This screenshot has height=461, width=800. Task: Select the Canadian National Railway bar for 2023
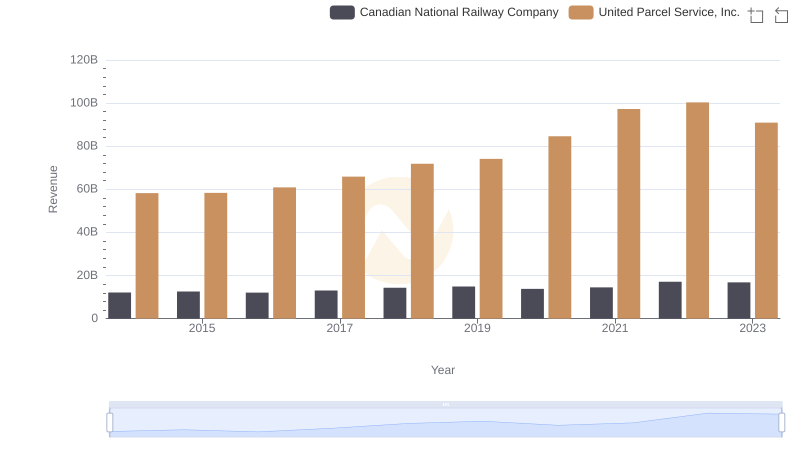(739, 300)
